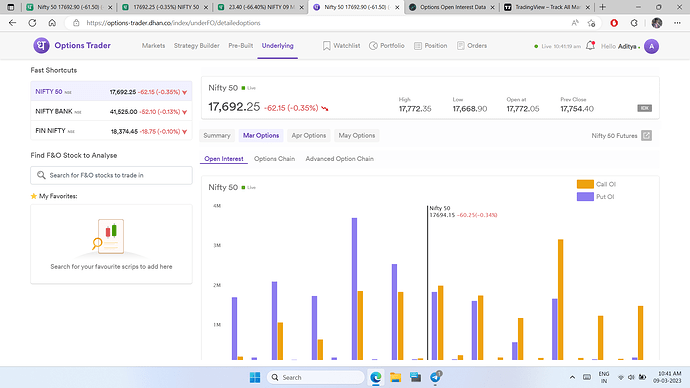Viewport: 690px width, 388px height.
Task: Select Apr Options tab
Action: coord(308,135)
